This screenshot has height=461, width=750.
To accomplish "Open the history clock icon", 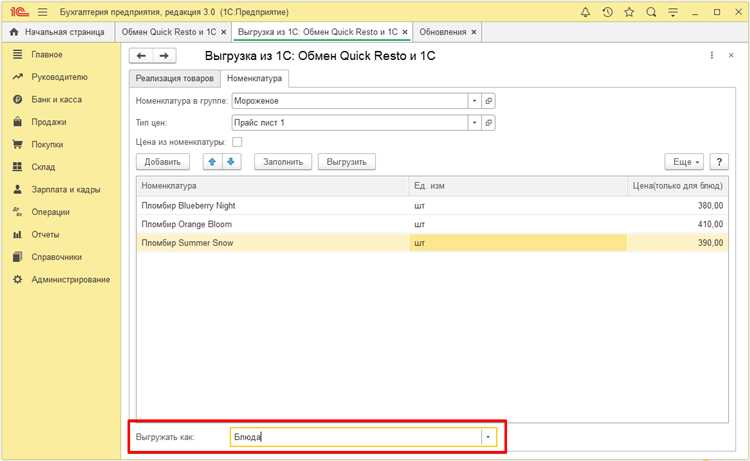I will (607, 12).
